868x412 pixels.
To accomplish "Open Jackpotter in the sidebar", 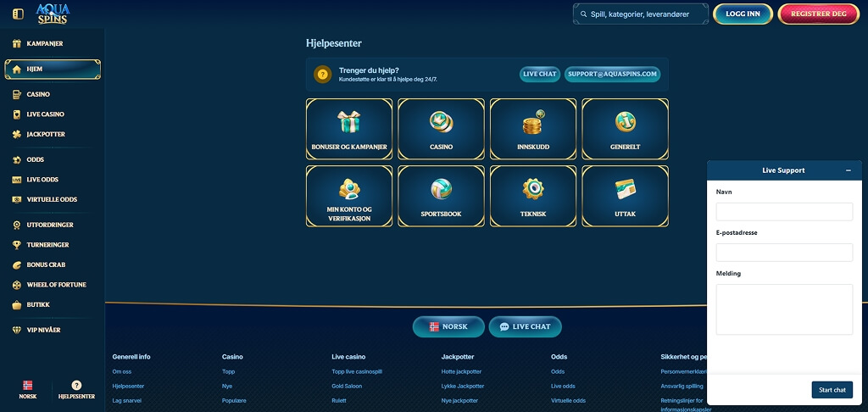I will click(53, 134).
